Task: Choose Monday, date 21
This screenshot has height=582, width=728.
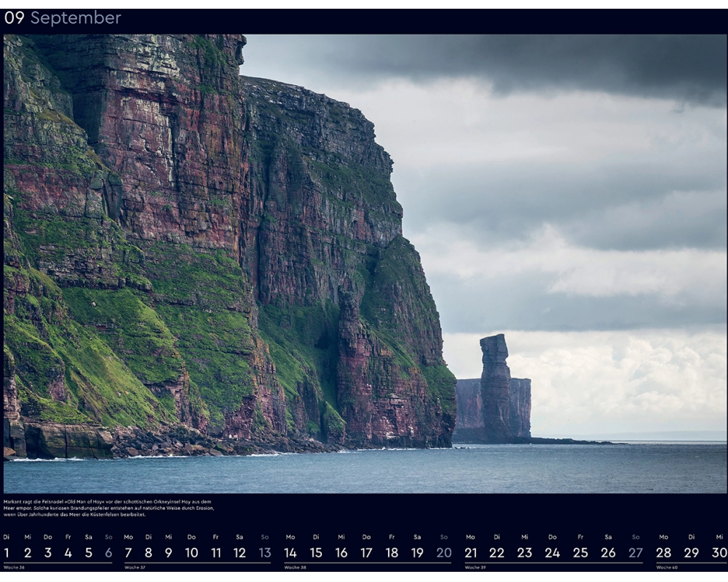Action: (x=470, y=553)
